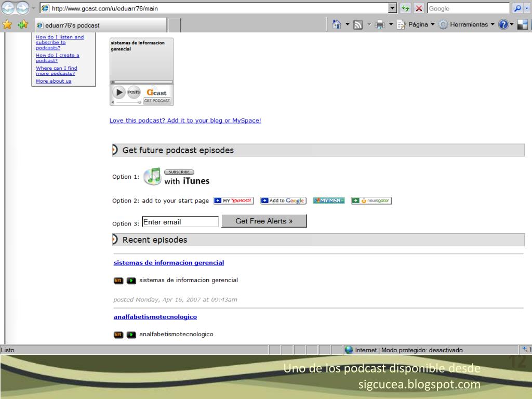Select the eduarr76's podcast tab
The height and width of the screenshot is (399, 532).
[101, 25]
